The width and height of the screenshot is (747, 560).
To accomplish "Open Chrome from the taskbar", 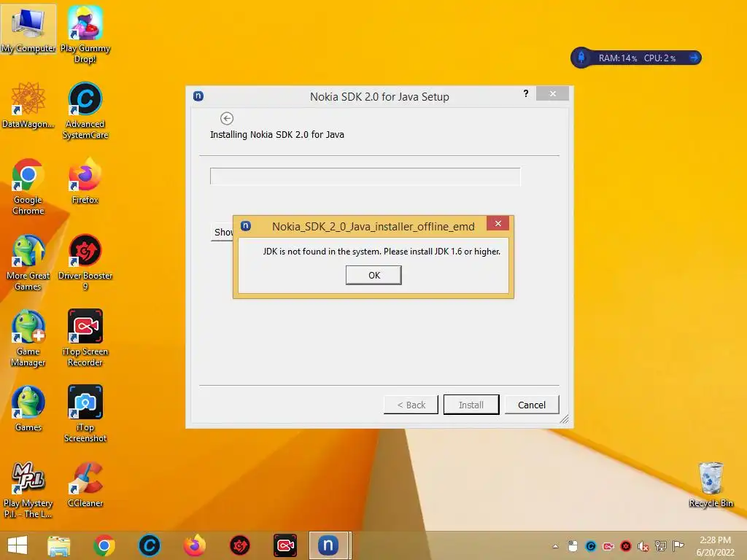I will tap(104, 545).
